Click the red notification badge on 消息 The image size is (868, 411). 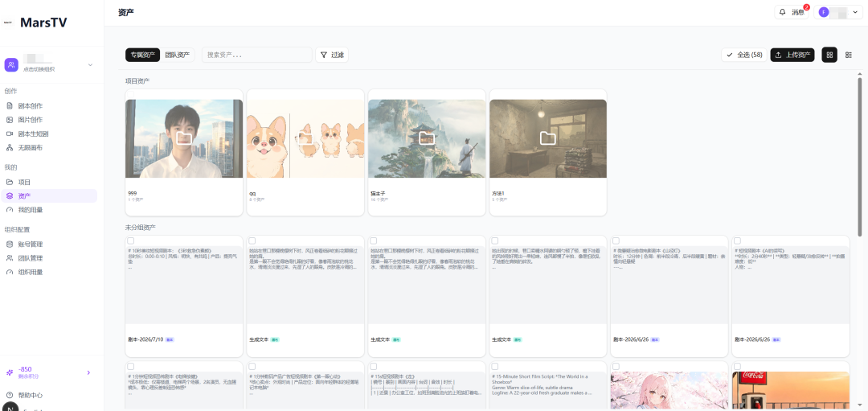[807, 7]
